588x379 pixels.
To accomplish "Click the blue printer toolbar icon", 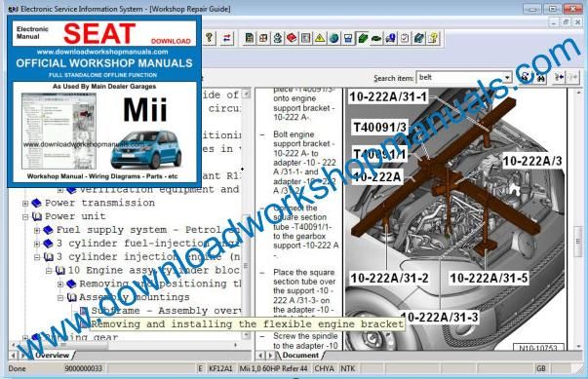I will 348,38.
